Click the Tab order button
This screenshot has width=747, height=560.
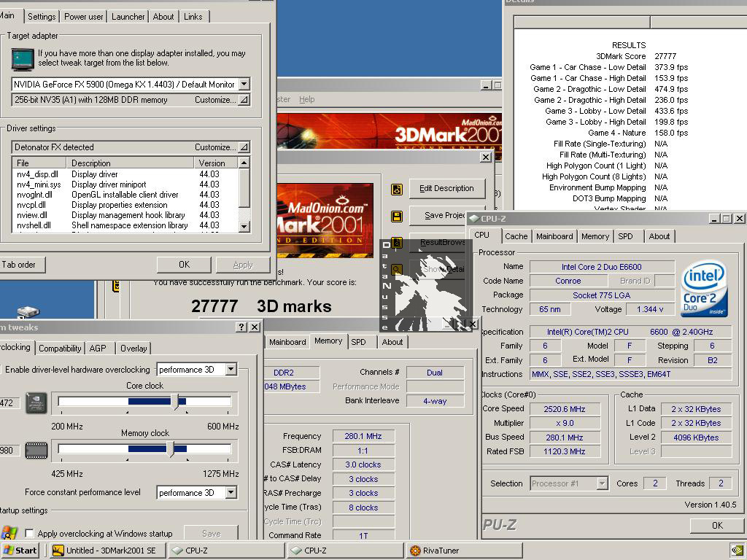coord(21,265)
